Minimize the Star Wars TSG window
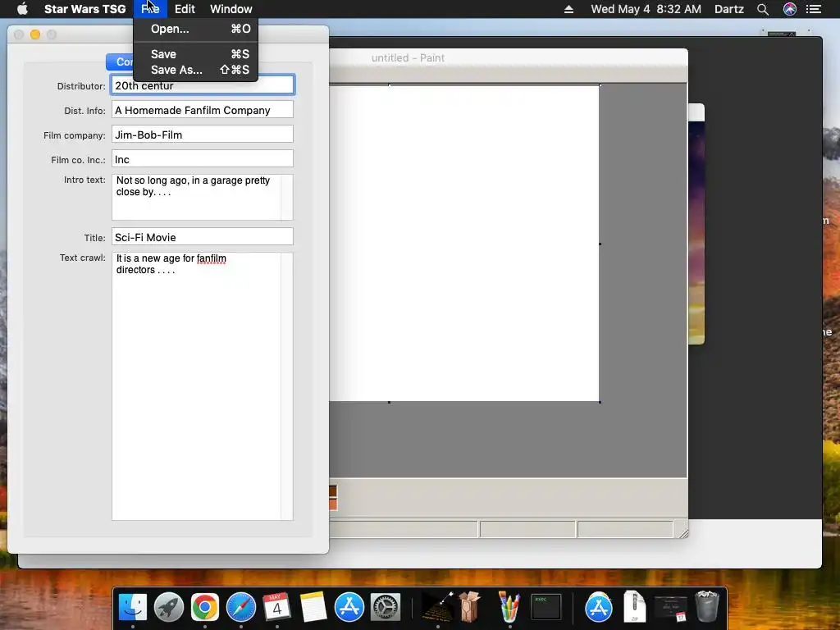The height and width of the screenshot is (630, 840). tap(35, 34)
